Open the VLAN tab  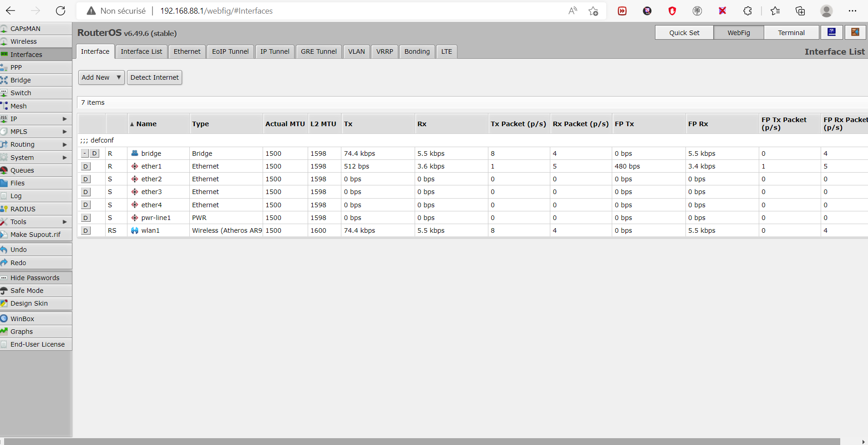pyautogui.click(x=356, y=51)
